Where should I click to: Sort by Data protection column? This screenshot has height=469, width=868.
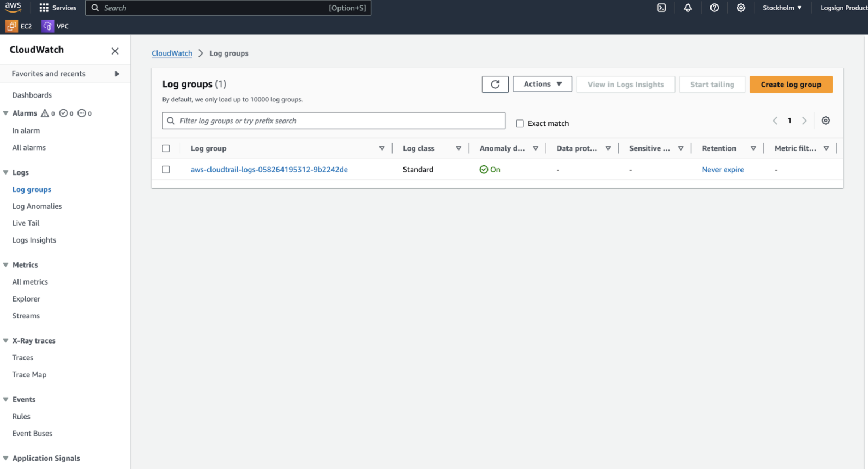(x=608, y=148)
